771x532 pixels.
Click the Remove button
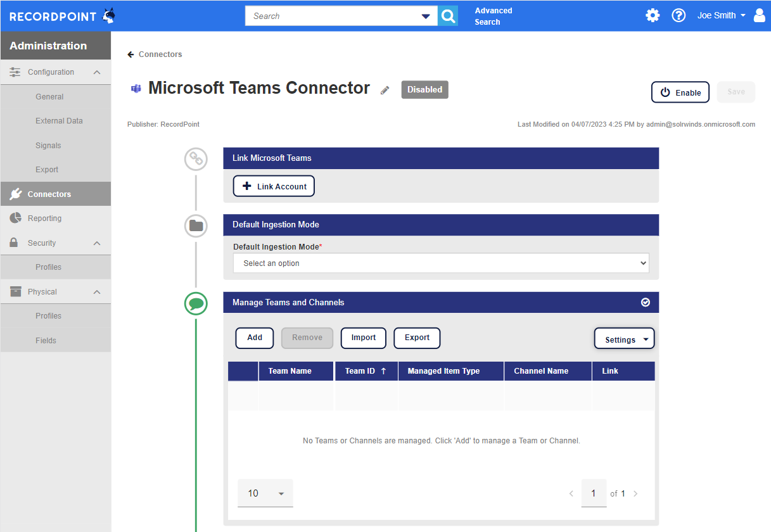[307, 338]
